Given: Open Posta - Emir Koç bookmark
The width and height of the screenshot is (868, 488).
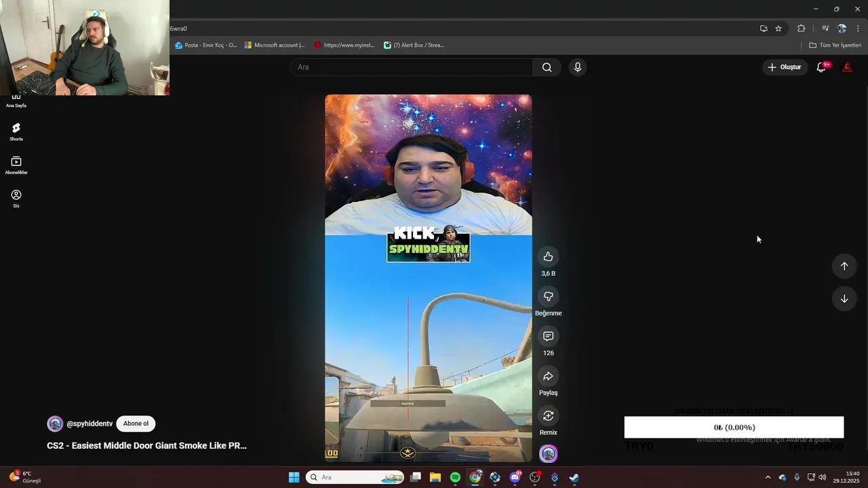Looking at the screenshot, I should coord(206,45).
